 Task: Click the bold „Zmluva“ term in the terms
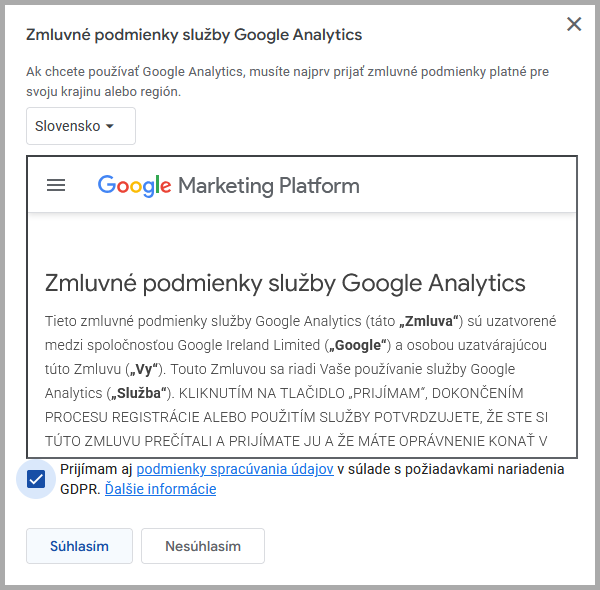pos(428,321)
